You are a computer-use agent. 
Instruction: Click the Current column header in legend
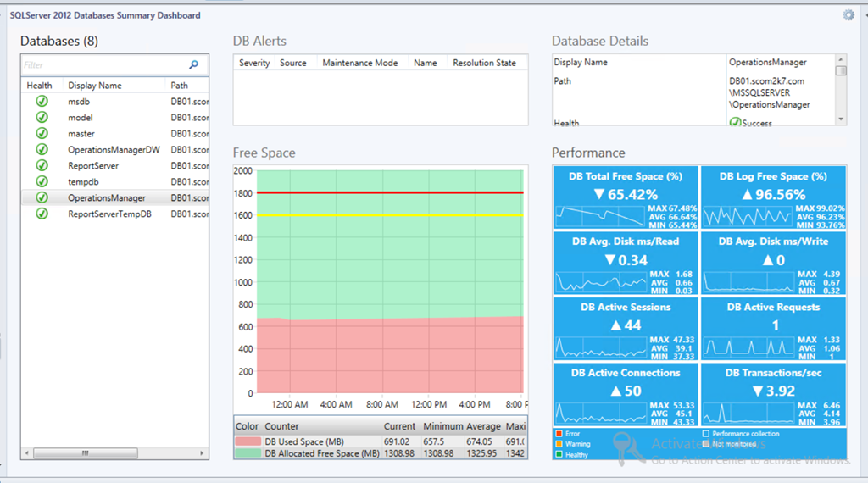coord(399,426)
